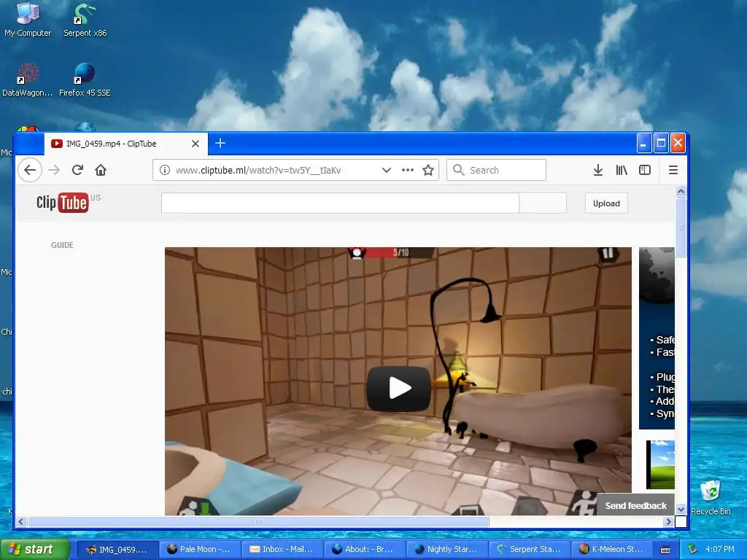Open the browser home page icon
The width and height of the screenshot is (747, 560).
(x=101, y=170)
